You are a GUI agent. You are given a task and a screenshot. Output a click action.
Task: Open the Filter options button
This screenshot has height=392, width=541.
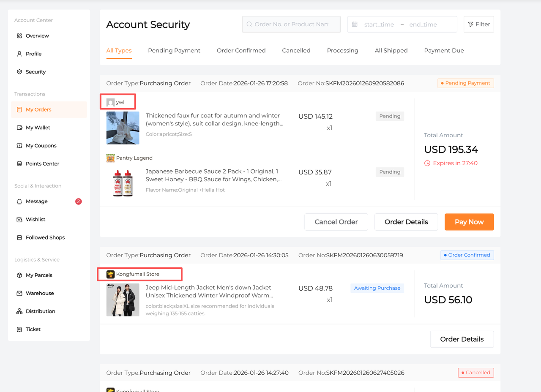(478, 24)
